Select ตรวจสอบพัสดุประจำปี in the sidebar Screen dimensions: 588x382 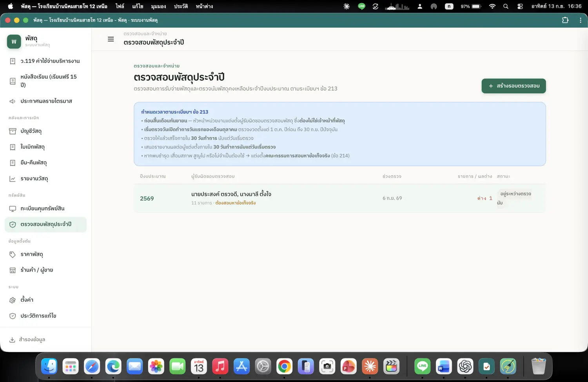click(45, 224)
